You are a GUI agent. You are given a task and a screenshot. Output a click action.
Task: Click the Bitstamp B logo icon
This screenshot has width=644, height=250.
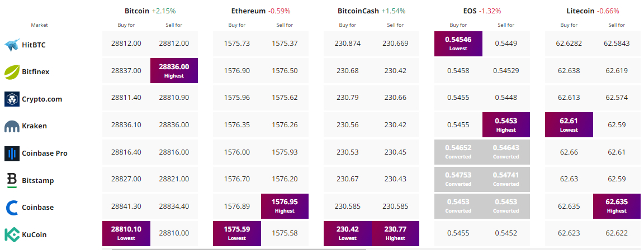pyautogui.click(x=12, y=180)
